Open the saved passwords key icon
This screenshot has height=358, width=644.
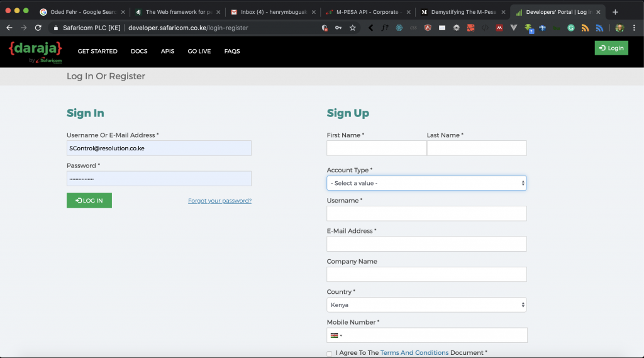coord(338,28)
